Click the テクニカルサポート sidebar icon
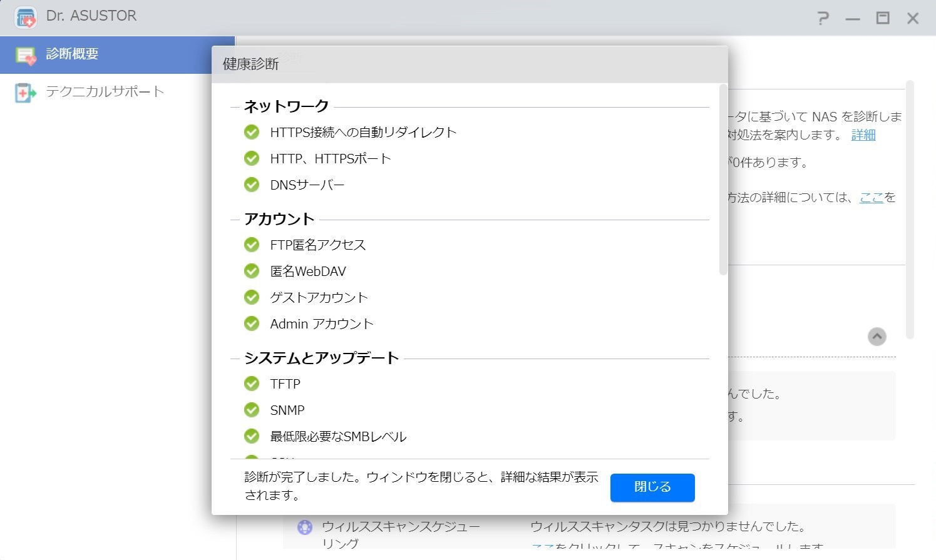936x560 pixels. click(24, 93)
